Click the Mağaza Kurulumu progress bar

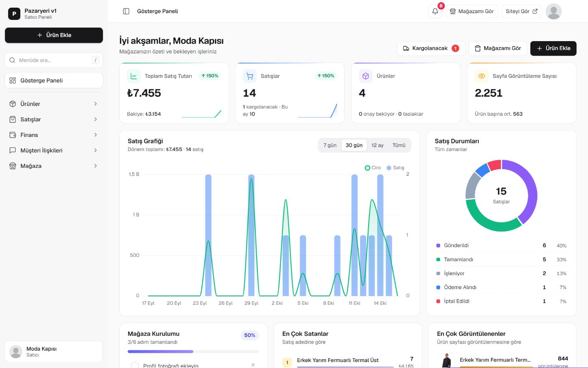coord(193,351)
